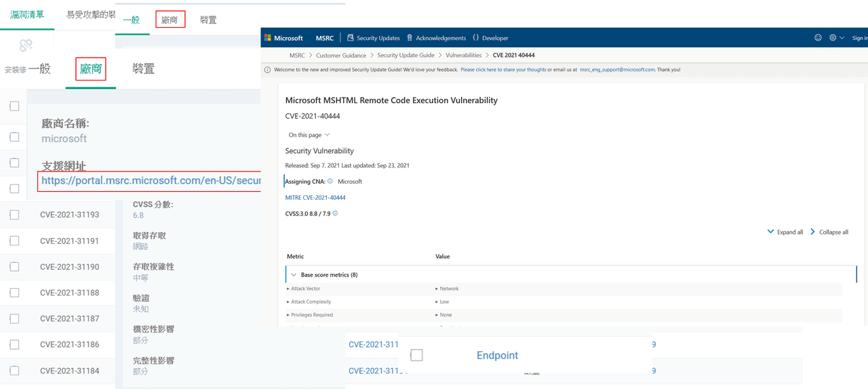Check the box for CVE-2021-31190
Screen dimensions: 868x389
pos(14,267)
